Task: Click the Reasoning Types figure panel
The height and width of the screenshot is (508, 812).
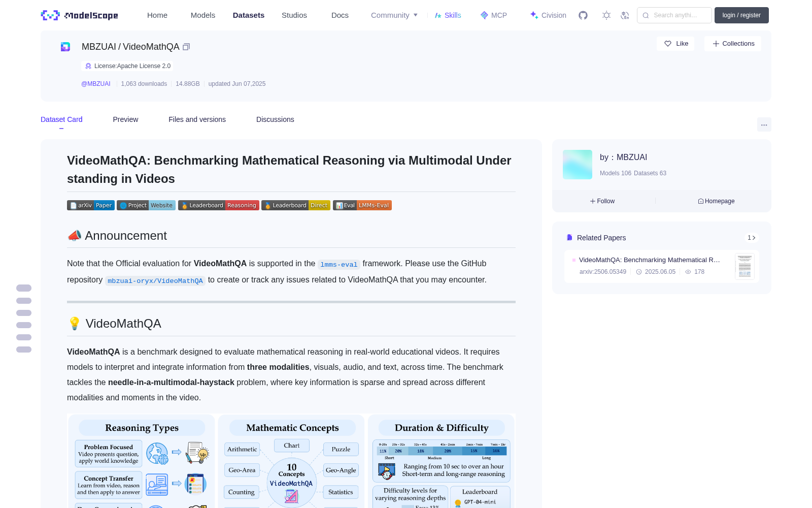Action: 141,461
